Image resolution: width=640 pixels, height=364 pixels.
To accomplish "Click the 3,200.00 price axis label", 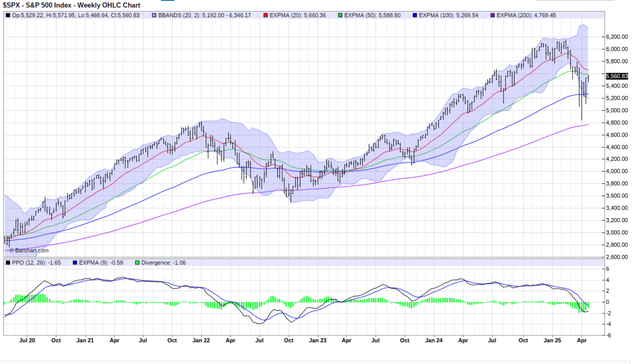I will tap(616, 220).
